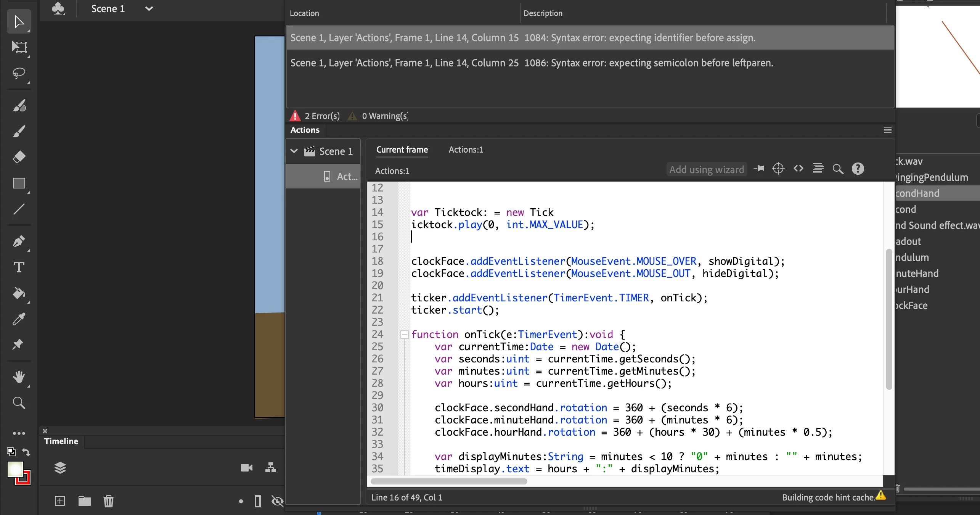This screenshot has width=980, height=515.
Task: Click the fill color swatch
Action: coord(15,469)
